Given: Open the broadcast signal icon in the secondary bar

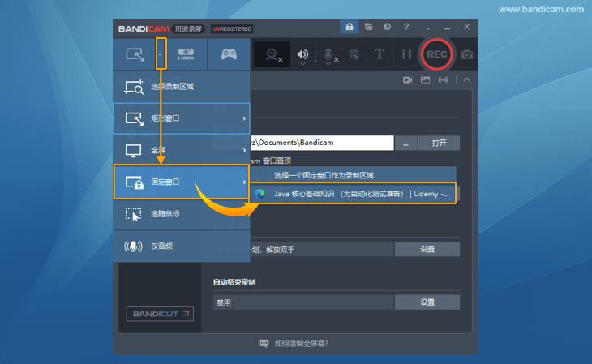Looking at the screenshot, I should (443, 80).
